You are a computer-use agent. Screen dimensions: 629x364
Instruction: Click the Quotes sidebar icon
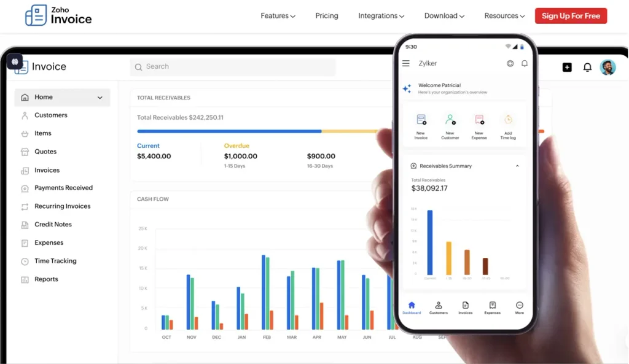coord(25,152)
